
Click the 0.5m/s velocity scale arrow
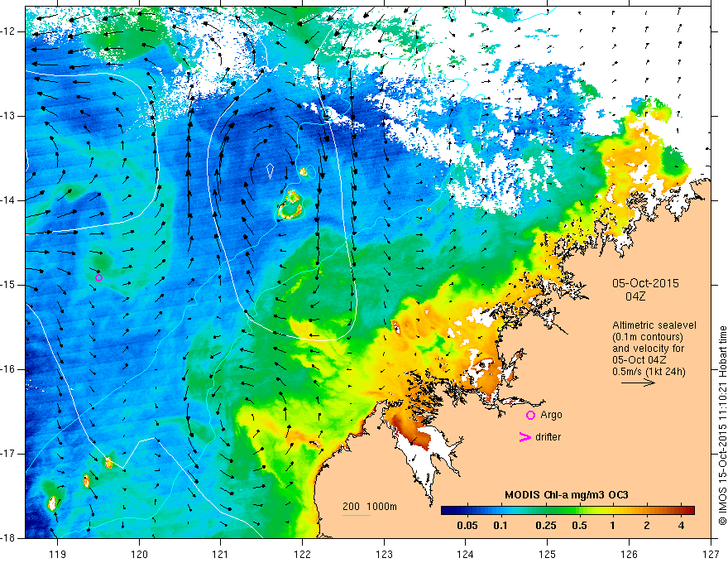(x=638, y=383)
